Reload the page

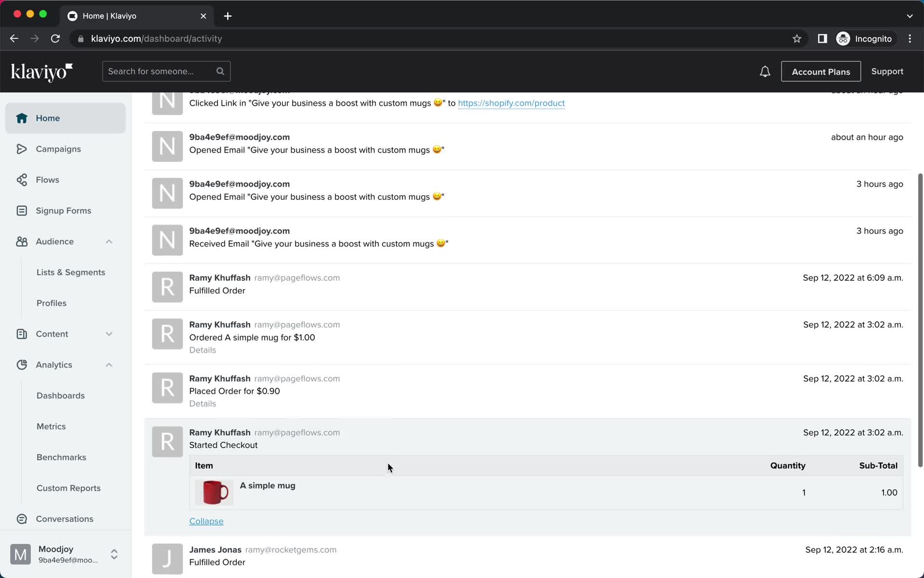(x=55, y=39)
